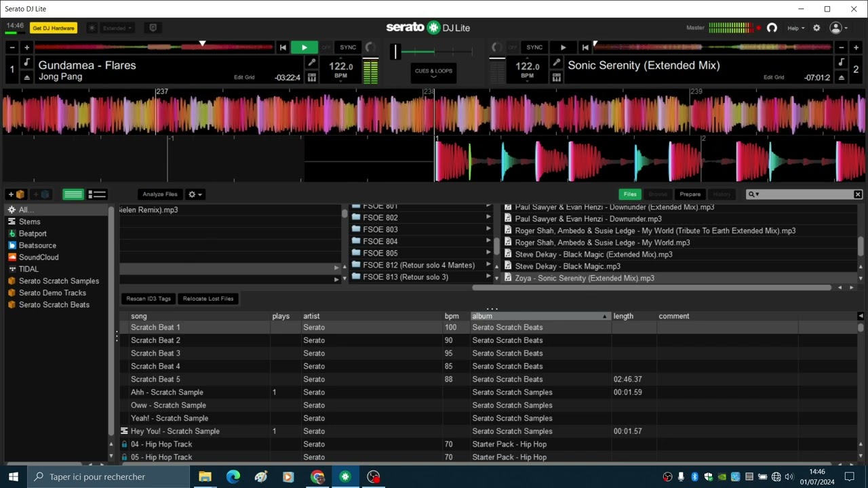Enable SYNC on deck 1

pos(348,47)
